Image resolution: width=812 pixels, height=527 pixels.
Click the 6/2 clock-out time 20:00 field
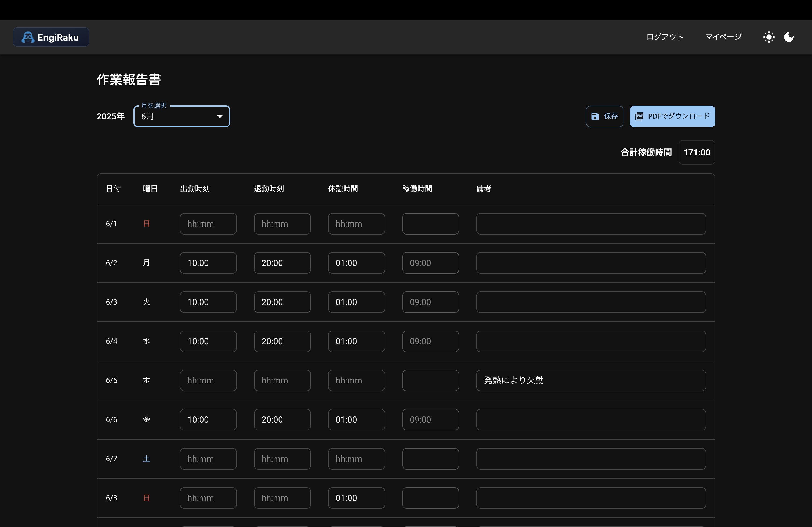(282, 263)
